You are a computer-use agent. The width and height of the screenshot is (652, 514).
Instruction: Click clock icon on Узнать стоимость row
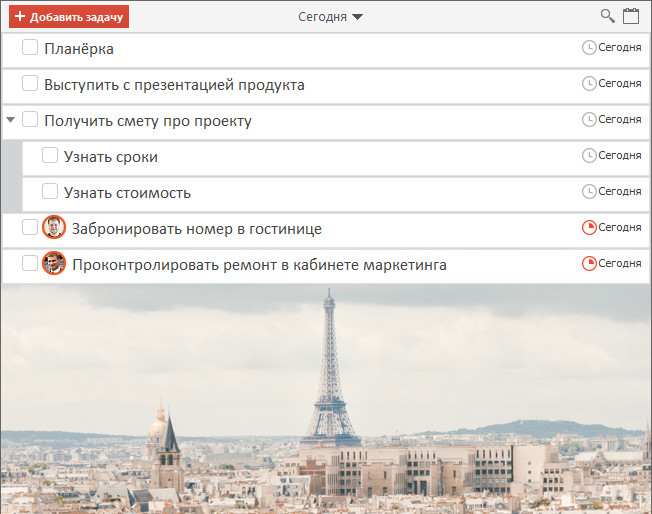589,191
